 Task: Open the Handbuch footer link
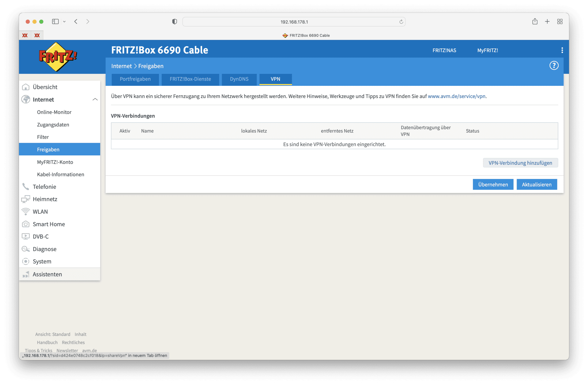click(x=47, y=343)
